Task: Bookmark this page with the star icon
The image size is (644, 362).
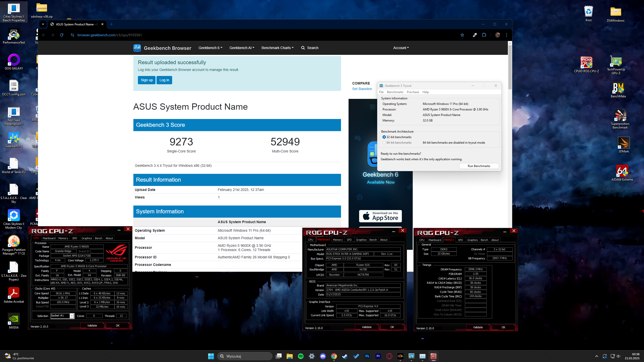Action: 462,35
